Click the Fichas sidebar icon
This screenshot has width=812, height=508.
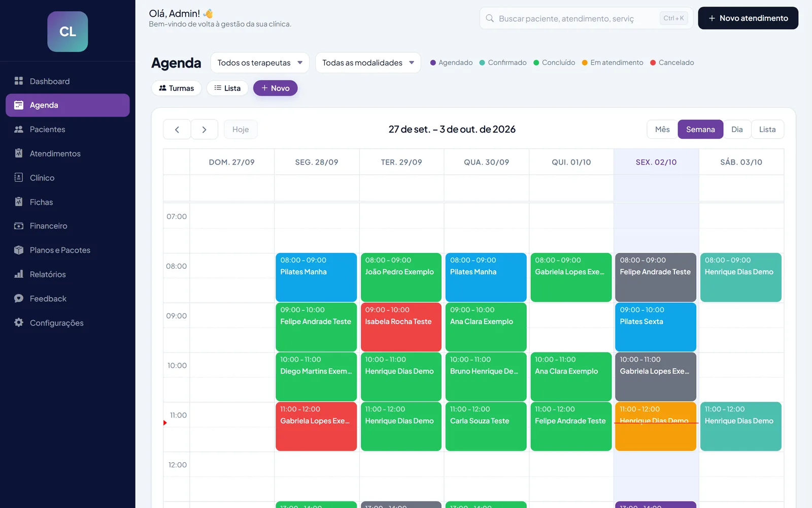(19, 202)
